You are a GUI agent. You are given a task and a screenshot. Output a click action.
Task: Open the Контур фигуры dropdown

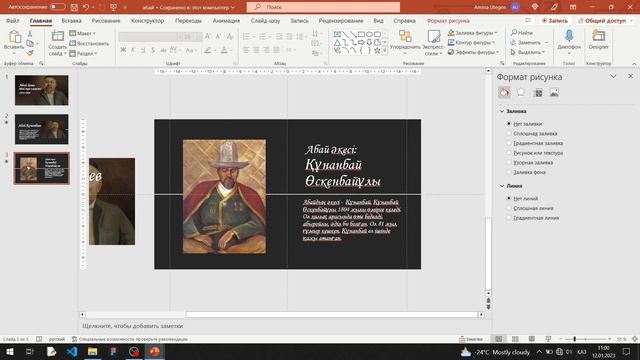471,42
